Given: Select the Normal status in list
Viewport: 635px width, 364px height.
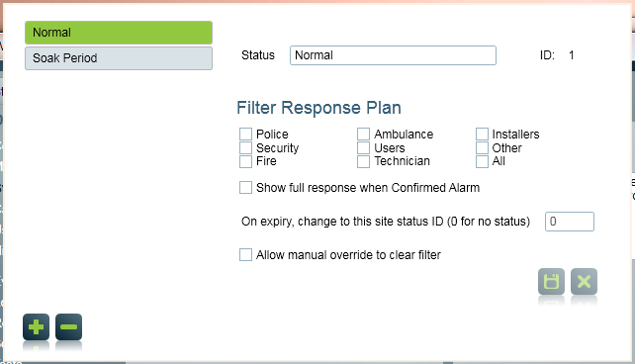Looking at the screenshot, I should pos(119,33).
